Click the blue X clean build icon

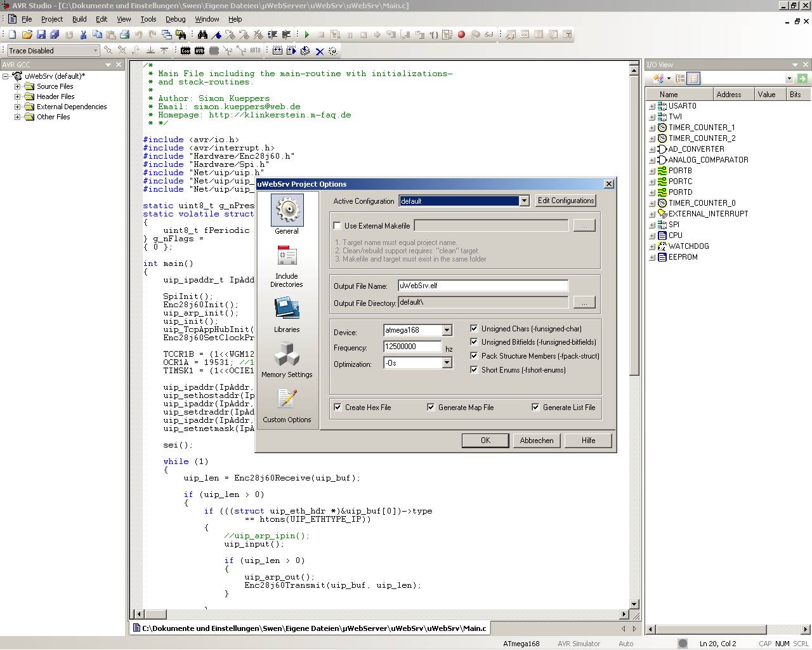320,51
